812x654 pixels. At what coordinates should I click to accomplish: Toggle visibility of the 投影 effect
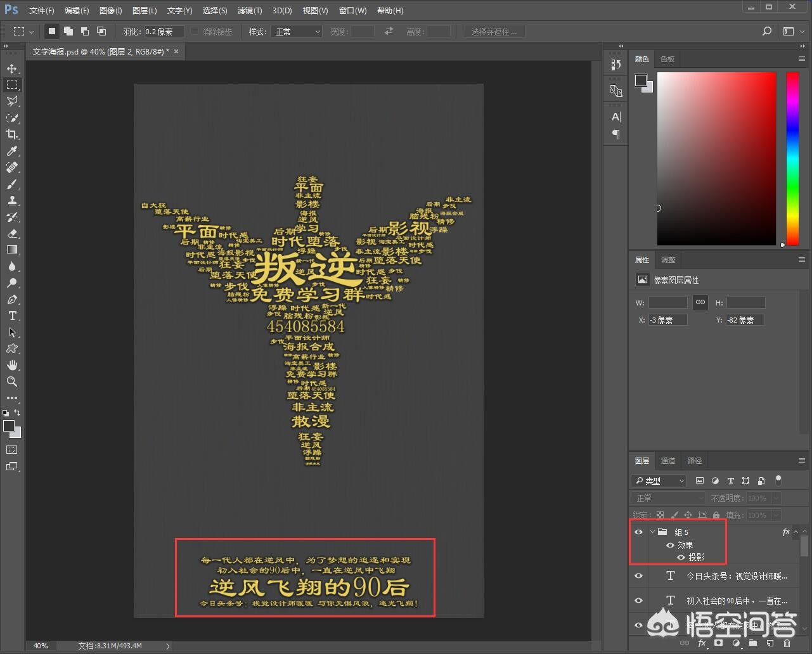(681, 558)
